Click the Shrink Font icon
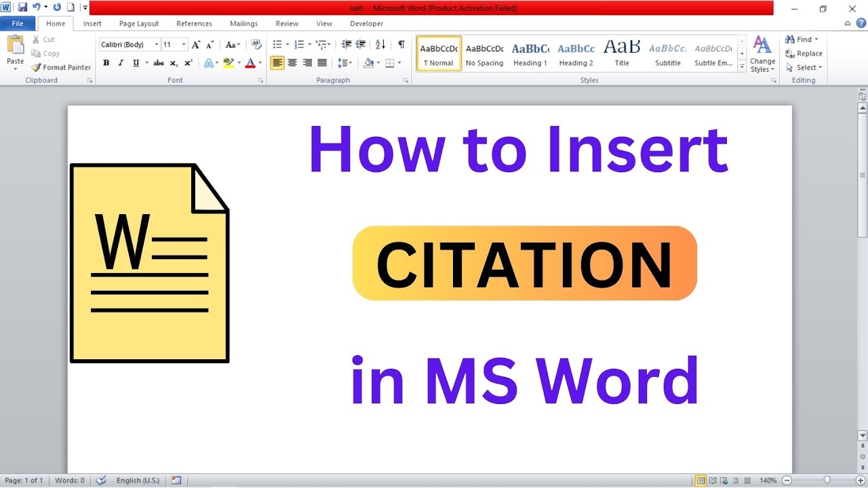This screenshot has height=488, width=868. coord(211,45)
